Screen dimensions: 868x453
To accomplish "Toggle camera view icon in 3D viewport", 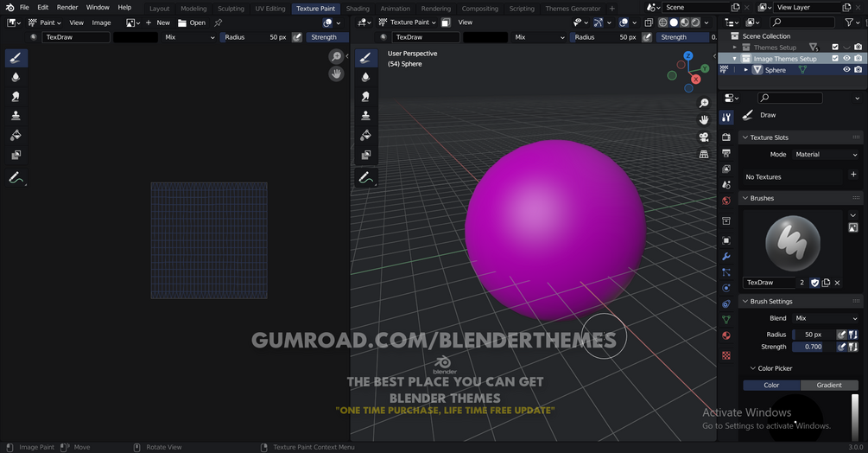I will click(704, 137).
